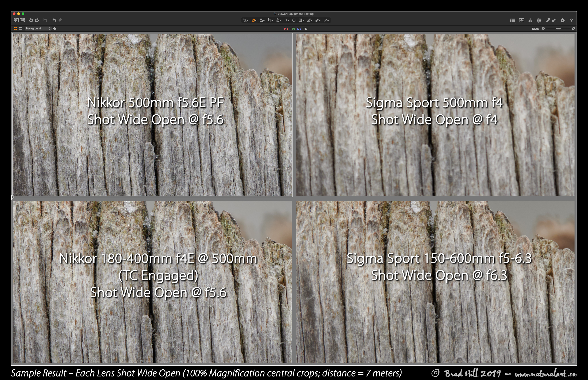The image size is (588, 380).
Task: Click the reset adjustments icon
Action: click(45, 20)
